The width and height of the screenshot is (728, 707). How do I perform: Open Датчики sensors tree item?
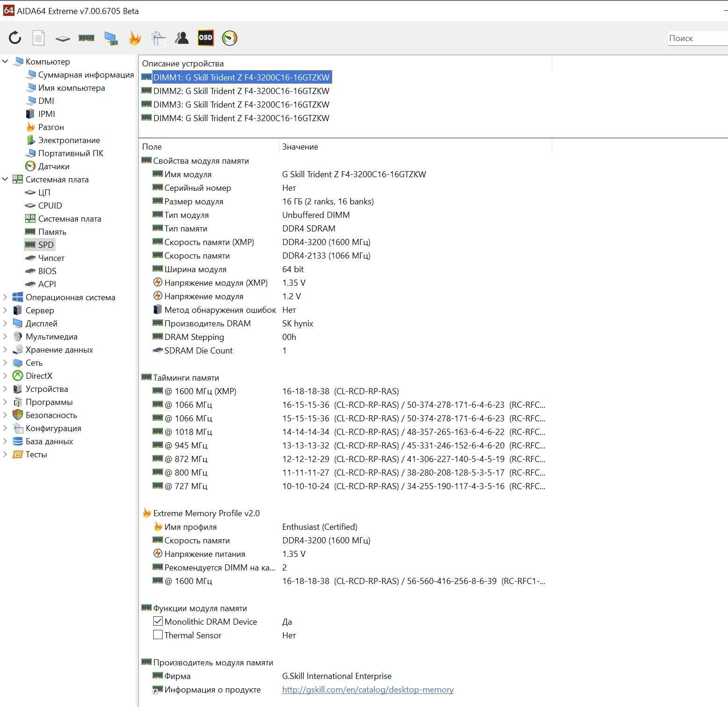click(x=54, y=166)
